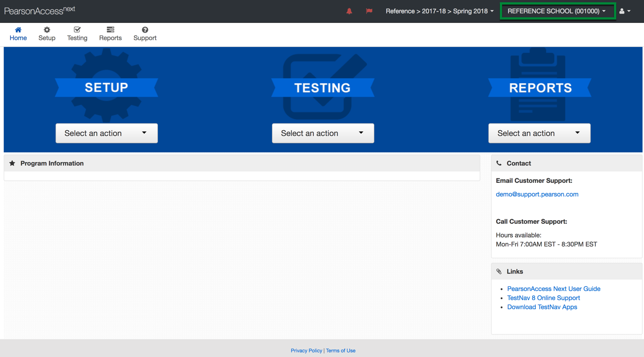Expand the Testing 'Select an action' dropdown
644x357 pixels.
click(x=323, y=133)
